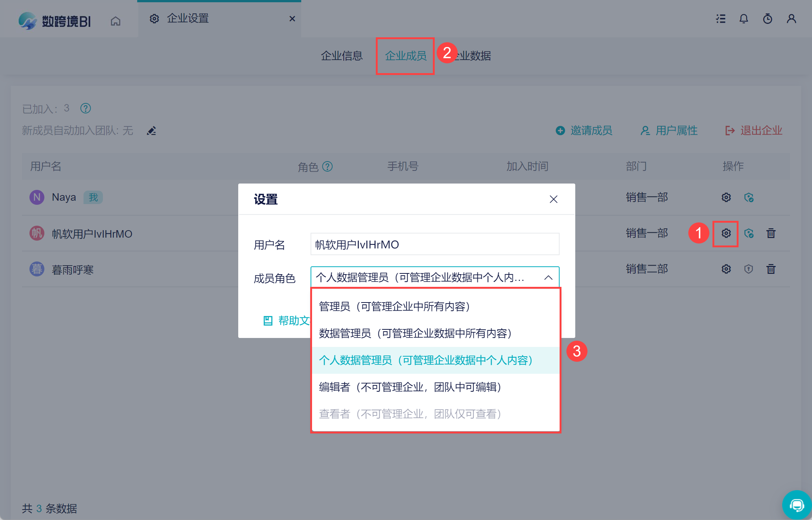Open the notification bell

[743, 19]
